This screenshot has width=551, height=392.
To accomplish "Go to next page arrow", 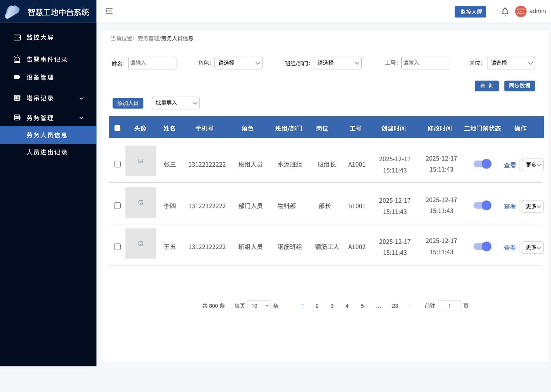I will click(x=409, y=304).
